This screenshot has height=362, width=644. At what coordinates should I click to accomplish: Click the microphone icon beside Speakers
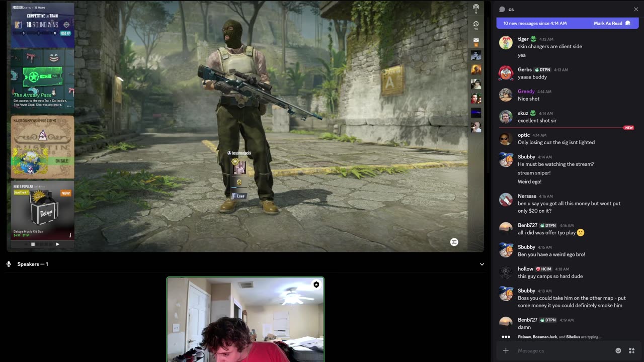[x=9, y=264]
